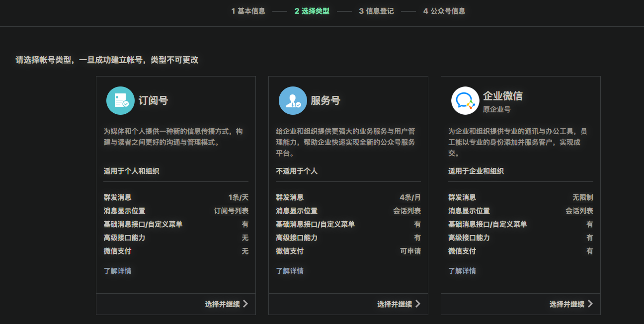
Task: Click the 无限制 value in 企业微信
Action: point(583,197)
